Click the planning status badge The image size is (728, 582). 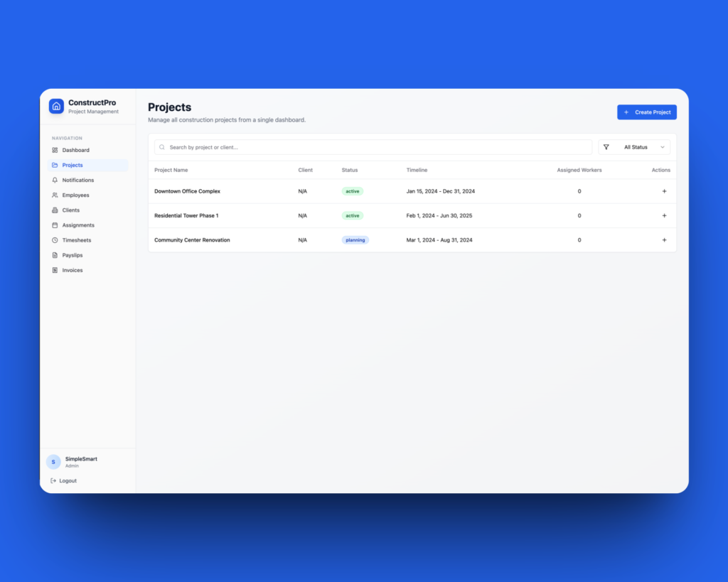(355, 240)
